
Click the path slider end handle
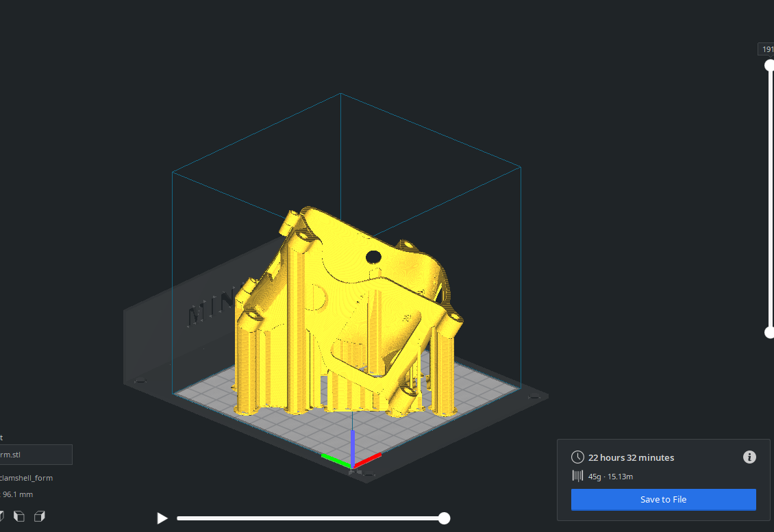coord(444,518)
